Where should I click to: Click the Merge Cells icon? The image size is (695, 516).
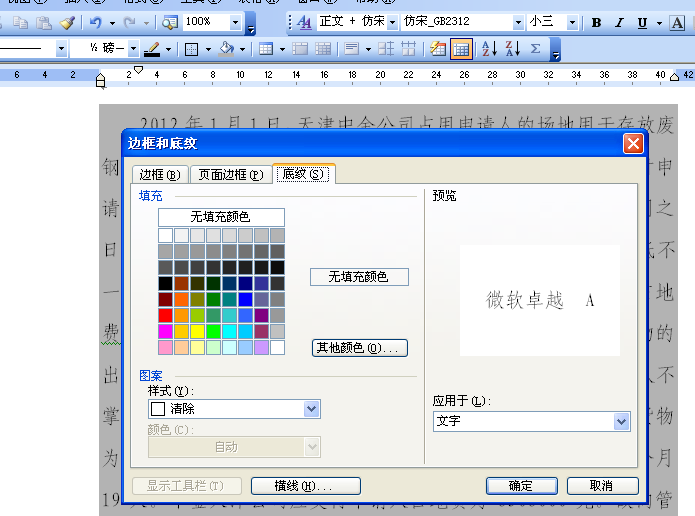point(300,49)
